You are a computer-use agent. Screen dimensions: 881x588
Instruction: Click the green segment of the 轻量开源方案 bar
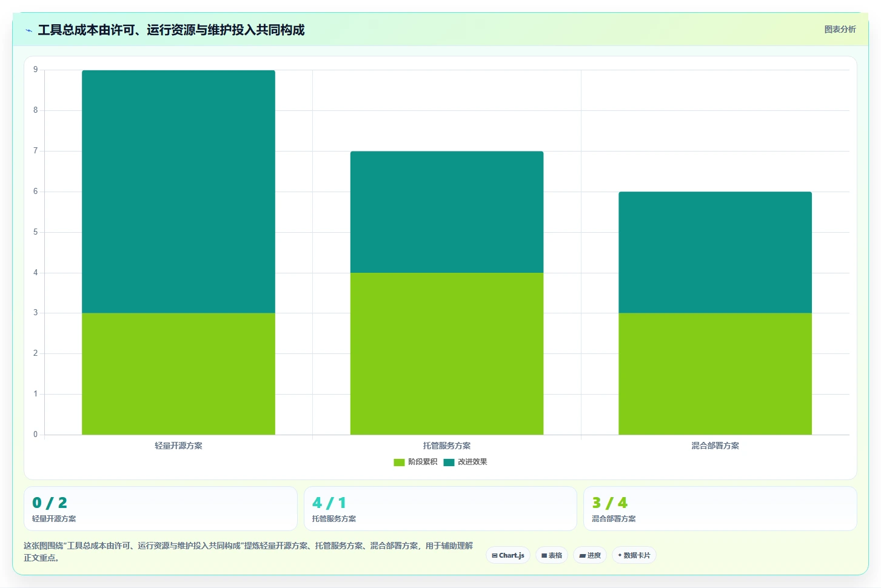click(x=178, y=374)
